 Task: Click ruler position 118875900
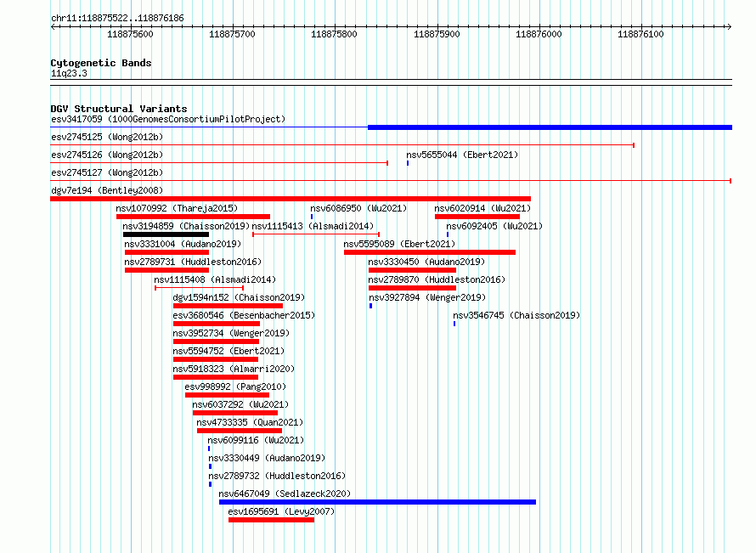click(437, 34)
